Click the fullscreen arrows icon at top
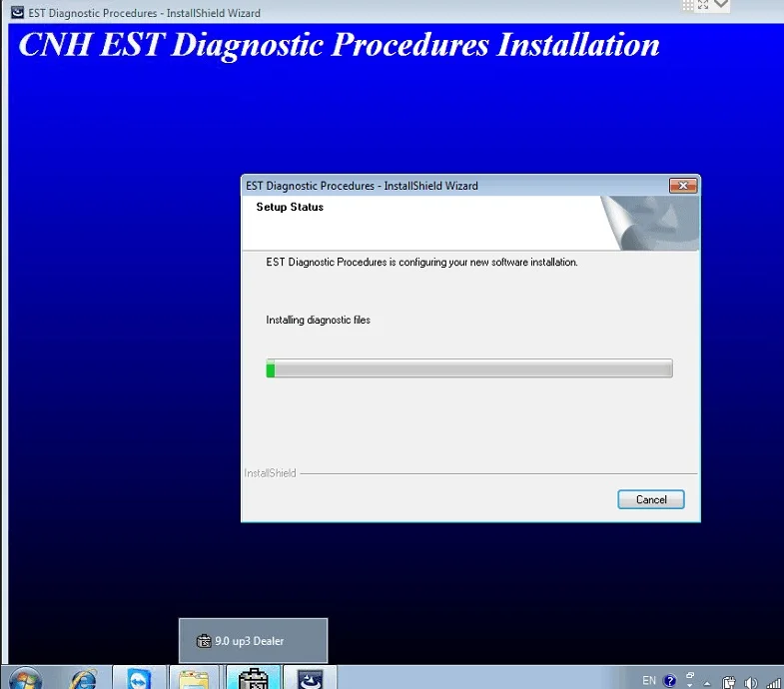Image resolution: width=784 pixels, height=689 pixels. 703,5
